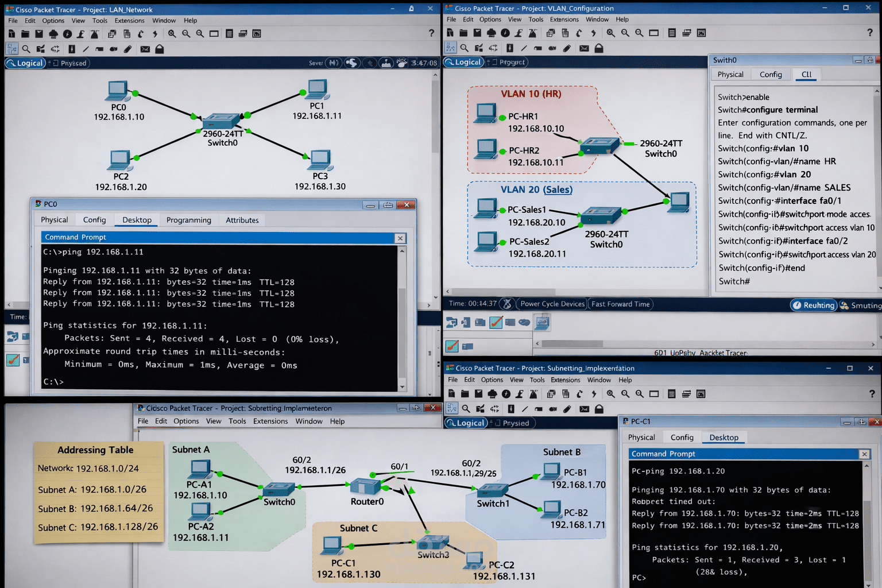This screenshot has width=882, height=588.
Task: Open the Desktop tab on PC0
Action: (137, 220)
